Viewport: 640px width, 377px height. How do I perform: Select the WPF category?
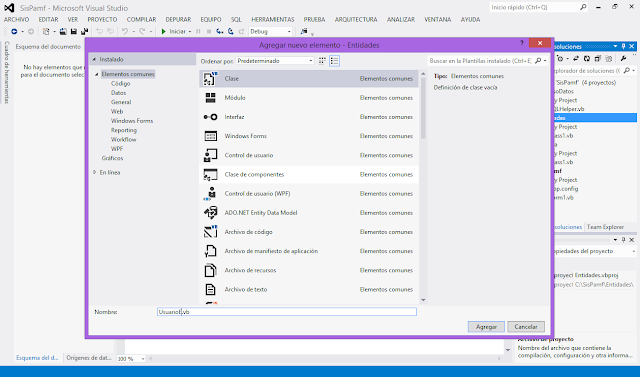[117, 149]
